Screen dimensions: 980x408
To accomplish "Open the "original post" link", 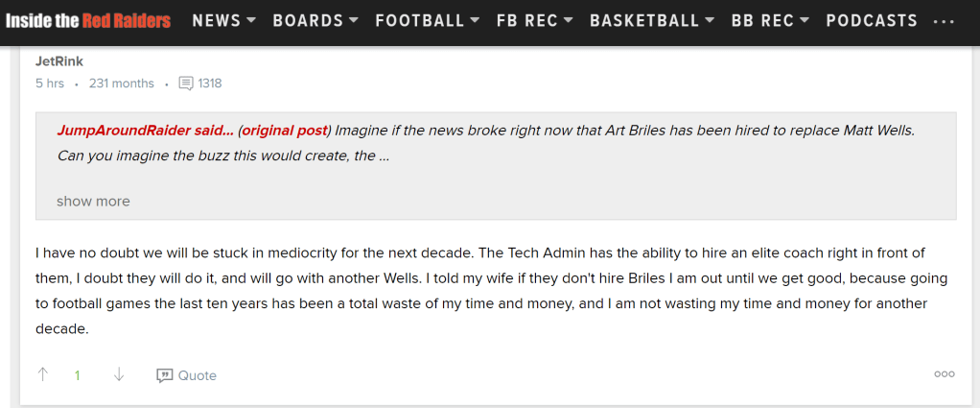I will point(285,131).
